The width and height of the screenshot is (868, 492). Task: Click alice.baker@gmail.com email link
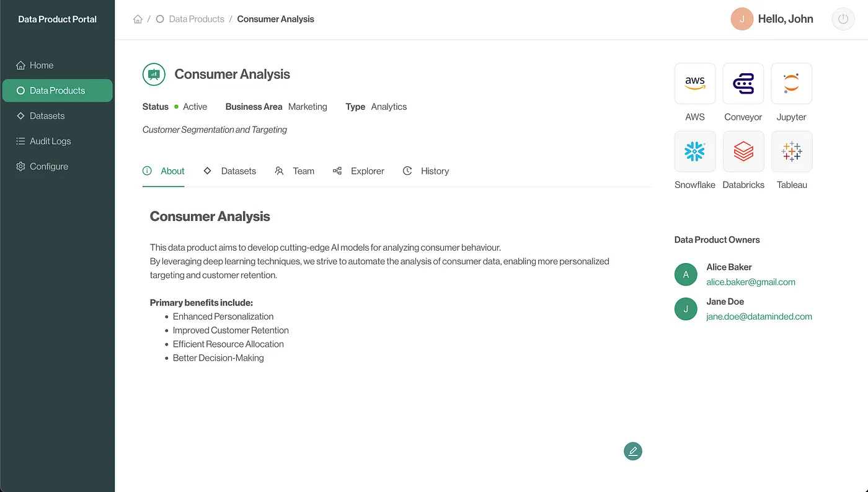click(x=750, y=282)
